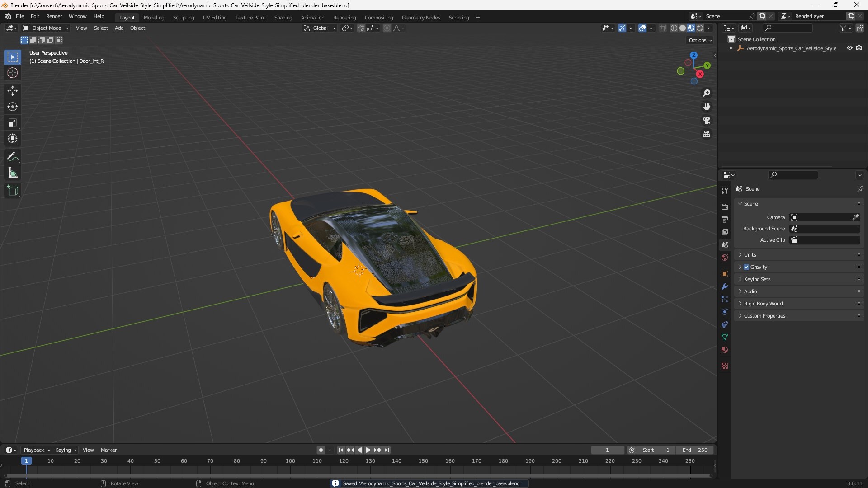This screenshot has height=488, width=868.
Task: Open Global transform orientation dropdown
Action: coord(320,28)
